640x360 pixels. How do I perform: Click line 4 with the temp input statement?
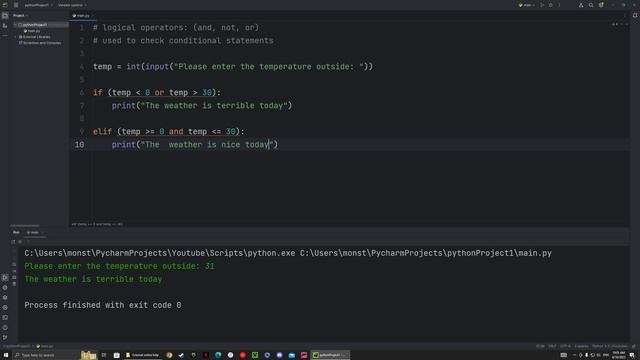point(233,67)
